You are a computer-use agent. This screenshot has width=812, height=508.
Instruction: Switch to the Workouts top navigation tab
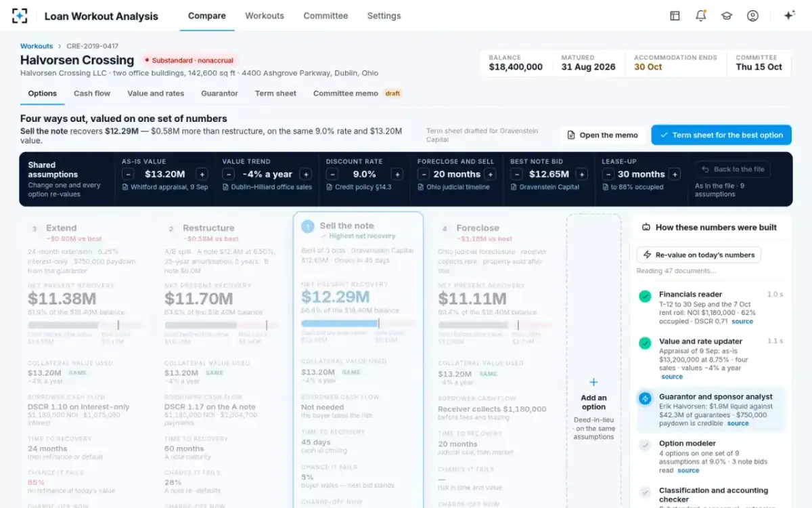pos(265,16)
